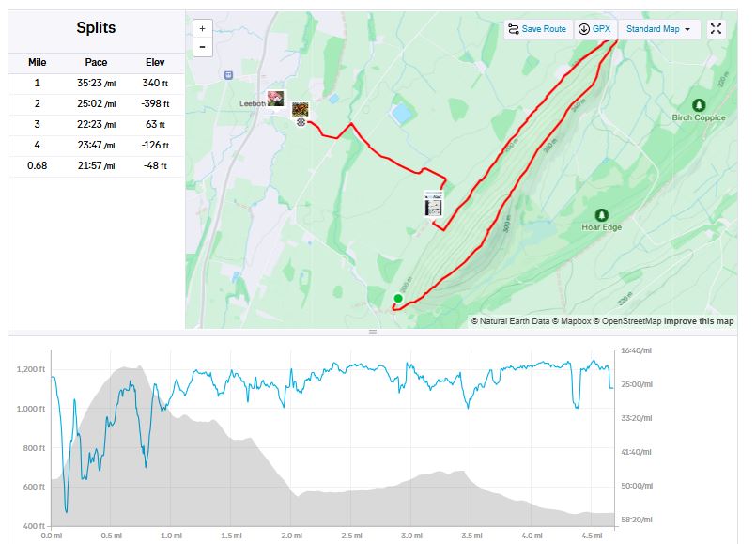Click the Improve this map link

(x=699, y=321)
